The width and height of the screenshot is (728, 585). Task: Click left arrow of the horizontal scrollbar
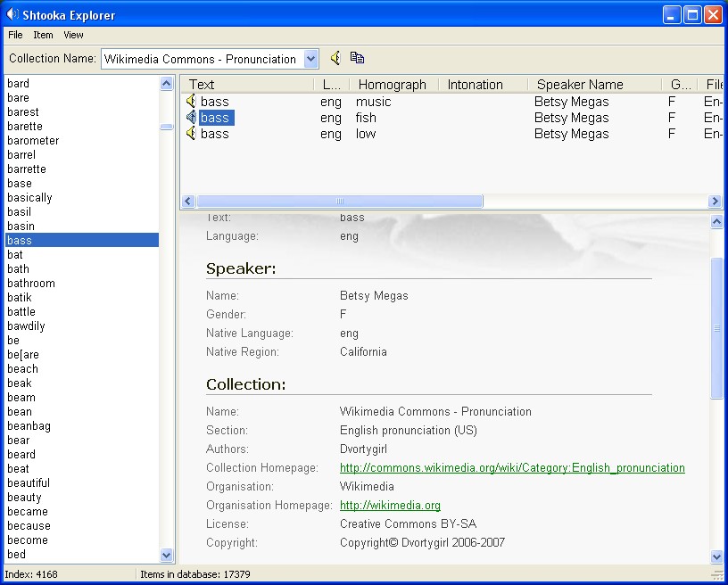(187, 201)
